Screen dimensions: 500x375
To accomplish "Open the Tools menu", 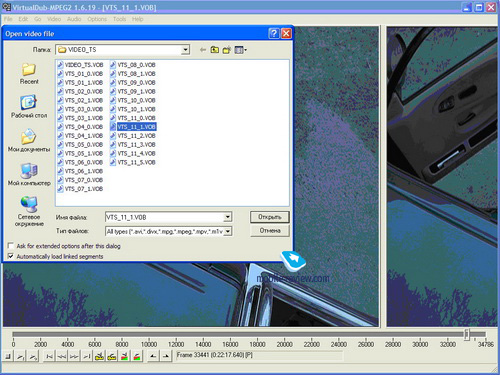I will 119,19.
